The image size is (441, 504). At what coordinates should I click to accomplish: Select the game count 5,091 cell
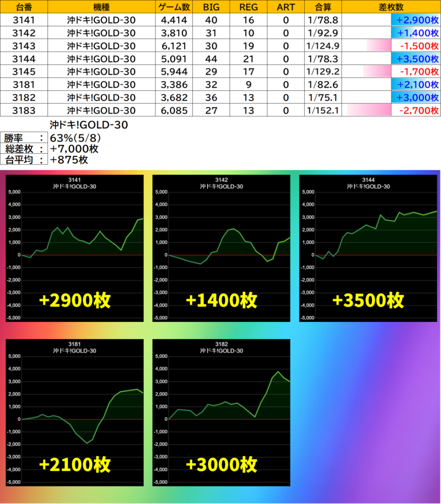coord(174,58)
